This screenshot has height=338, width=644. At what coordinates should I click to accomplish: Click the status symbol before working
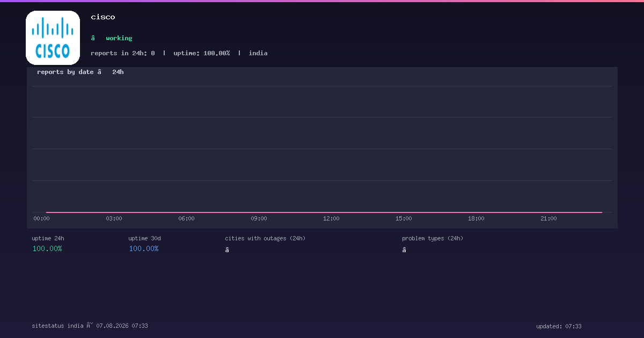[93, 38]
